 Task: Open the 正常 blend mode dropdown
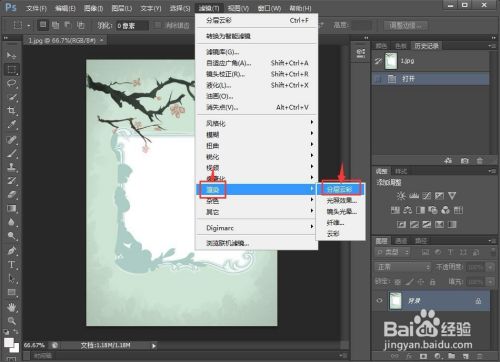pyautogui.click(x=403, y=267)
